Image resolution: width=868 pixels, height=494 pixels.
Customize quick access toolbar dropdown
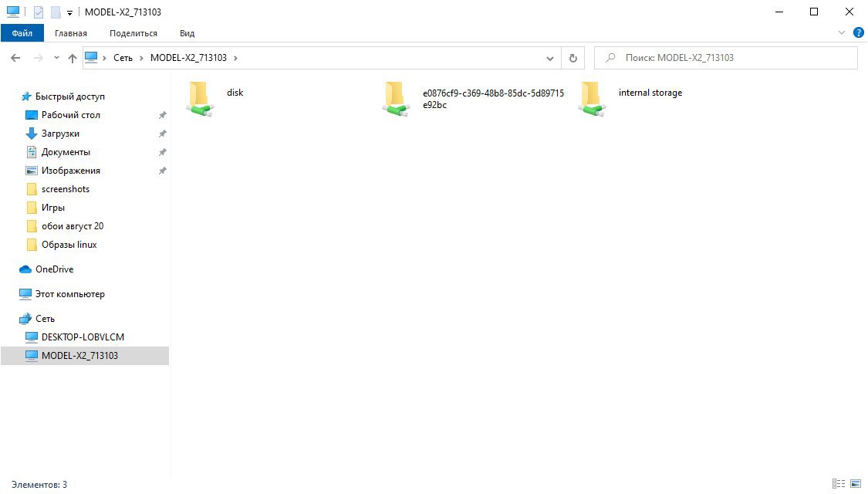69,12
